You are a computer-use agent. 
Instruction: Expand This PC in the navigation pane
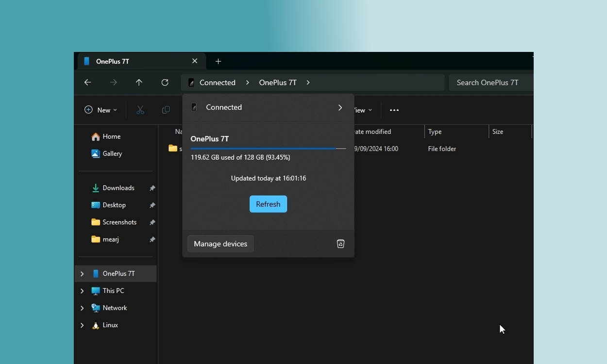[82, 291]
